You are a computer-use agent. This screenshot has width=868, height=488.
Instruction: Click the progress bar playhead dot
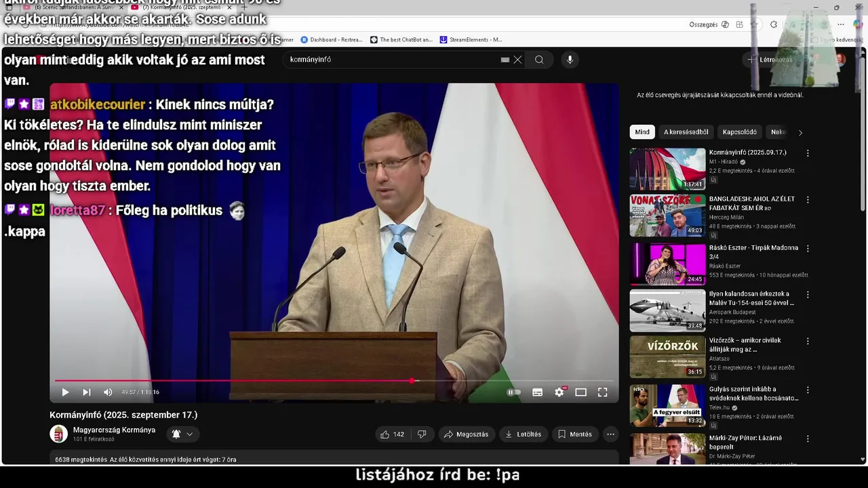(x=412, y=380)
